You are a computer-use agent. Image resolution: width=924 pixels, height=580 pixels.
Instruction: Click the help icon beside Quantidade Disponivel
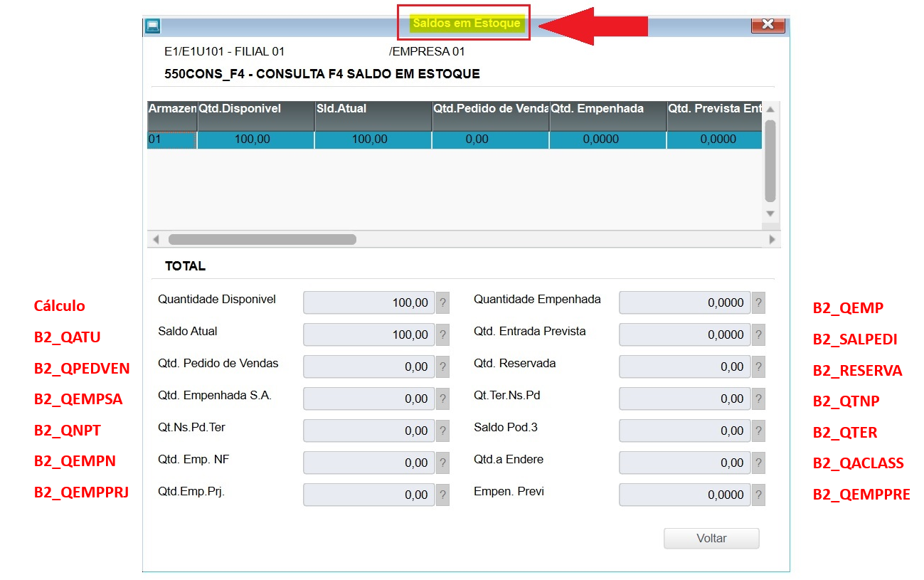pos(442,302)
